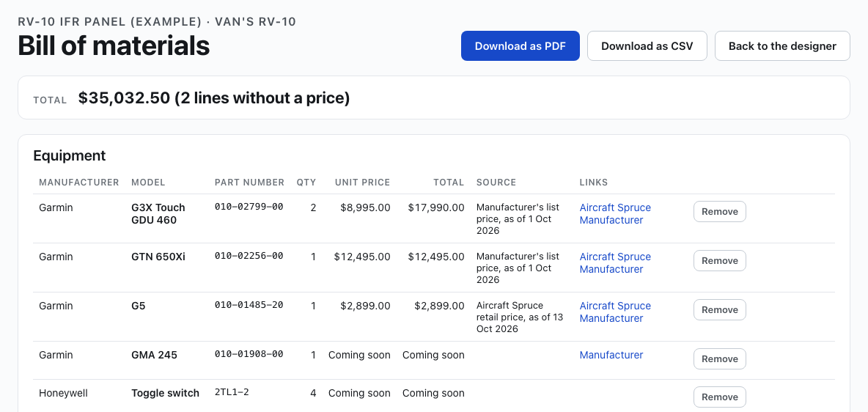Click the Manufacturer column header

tap(78, 183)
